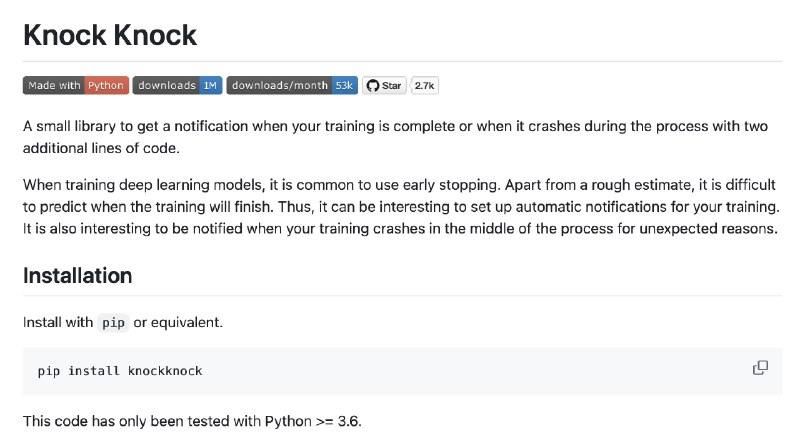
Task: Copy the pip install command
Action: click(760, 368)
